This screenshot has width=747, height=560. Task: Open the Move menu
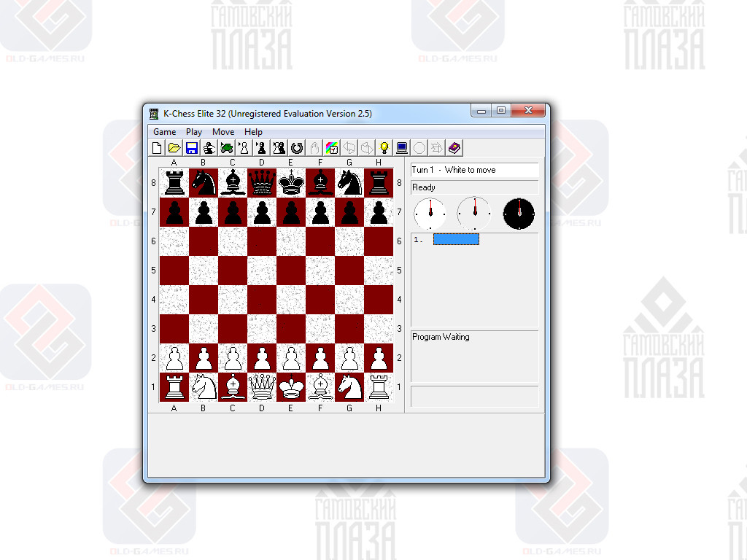tap(223, 132)
